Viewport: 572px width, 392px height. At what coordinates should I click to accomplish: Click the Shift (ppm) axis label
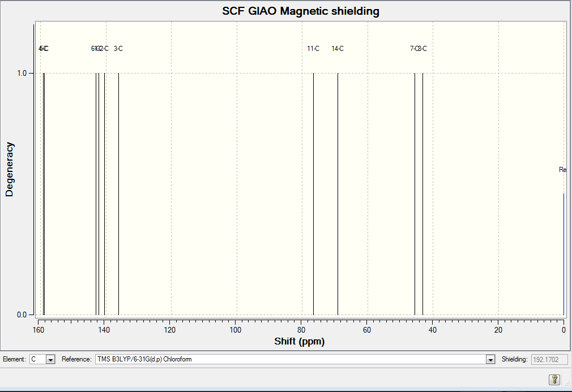pyautogui.click(x=300, y=341)
